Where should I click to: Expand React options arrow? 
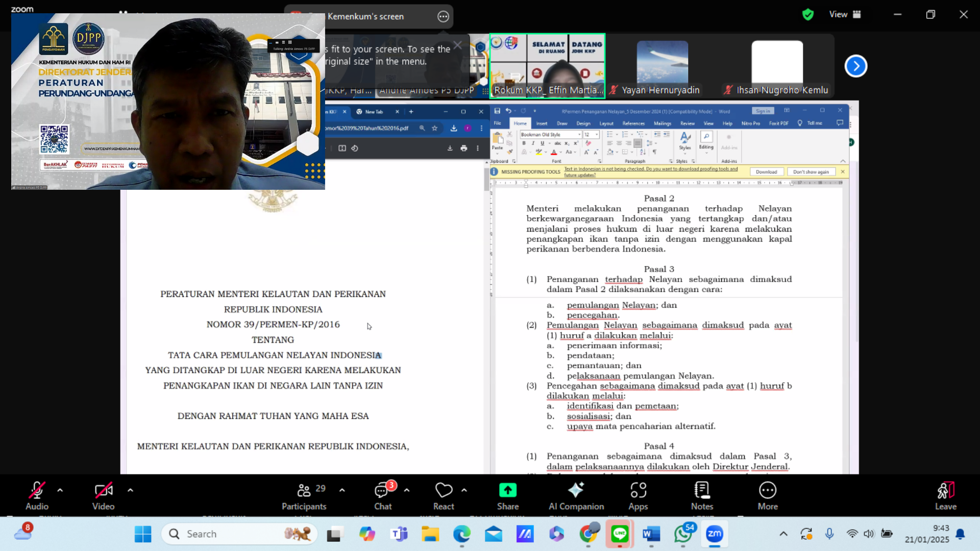pos(464,490)
